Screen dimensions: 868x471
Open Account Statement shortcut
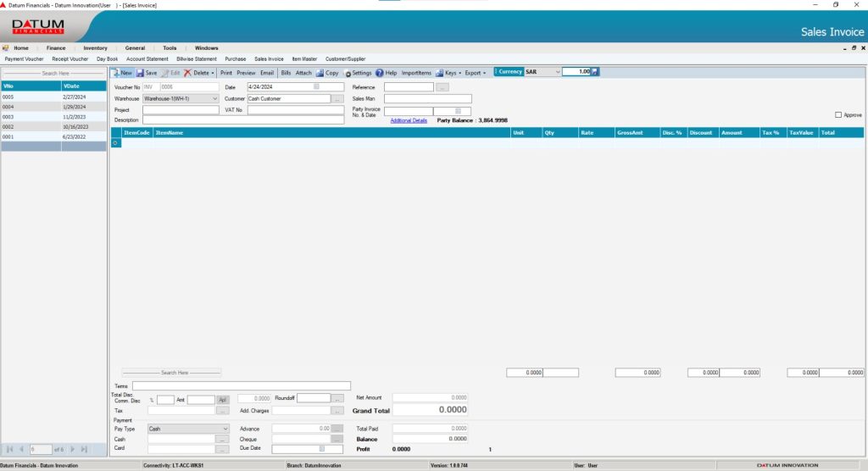click(x=147, y=58)
